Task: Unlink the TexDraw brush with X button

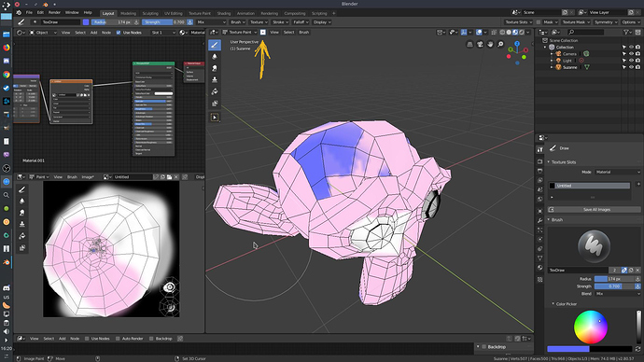Action: tap(637, 270)
